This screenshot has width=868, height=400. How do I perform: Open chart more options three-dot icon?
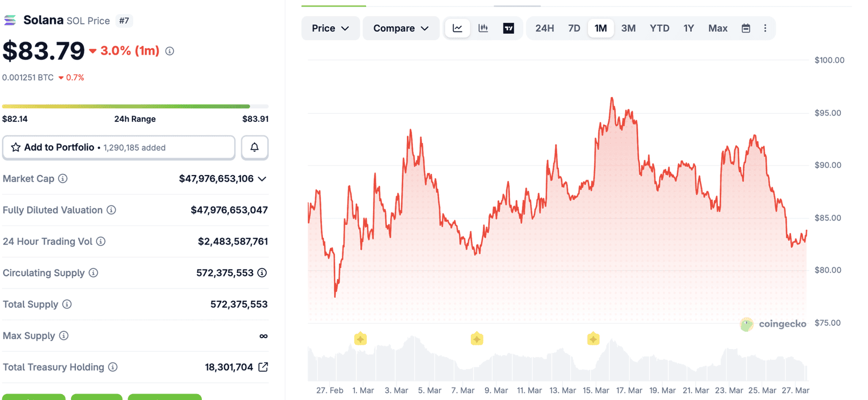click(x=765, y=28)
